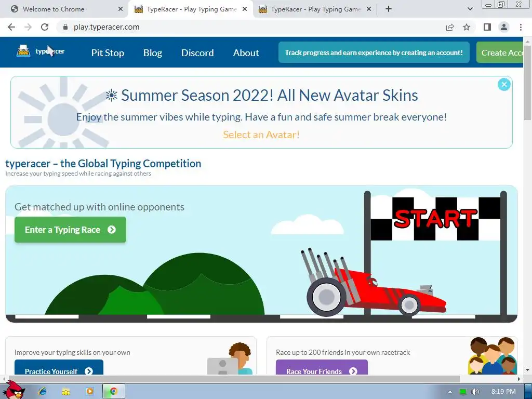Click typeracer Global Typing Competition heading

(x=103, y=164)
